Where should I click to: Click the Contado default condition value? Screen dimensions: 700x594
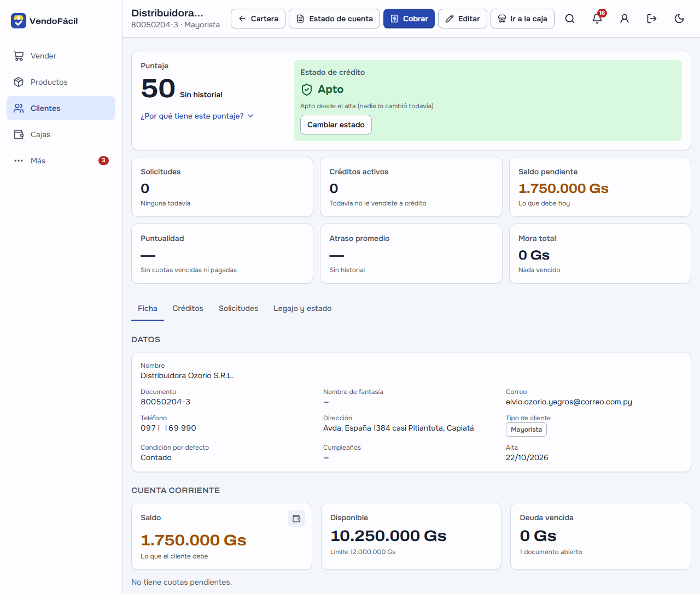156,457
